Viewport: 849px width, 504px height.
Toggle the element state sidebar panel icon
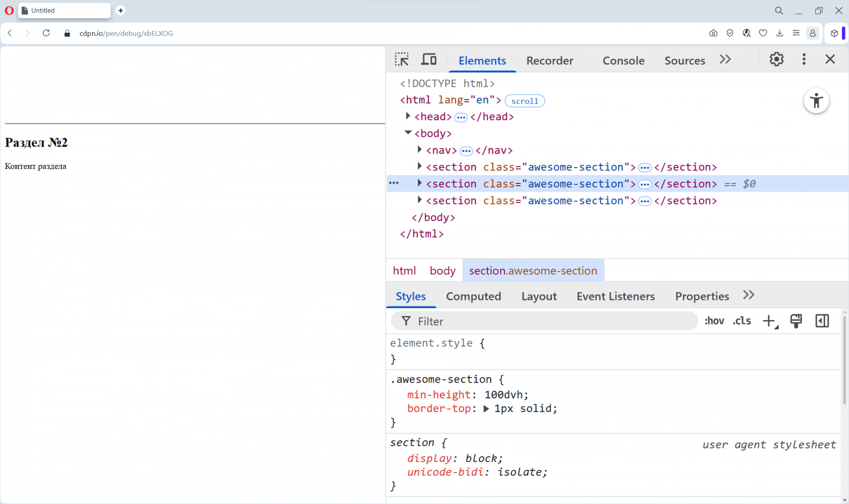[822, 321]
